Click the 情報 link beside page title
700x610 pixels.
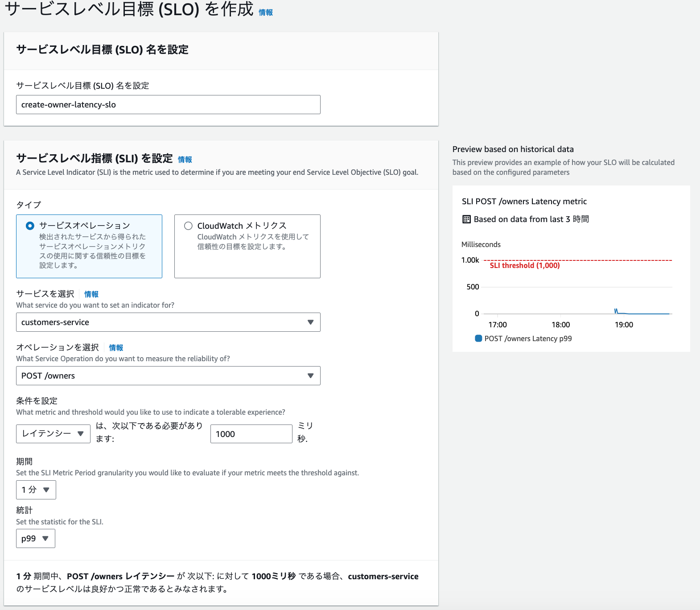coord(266,12)
